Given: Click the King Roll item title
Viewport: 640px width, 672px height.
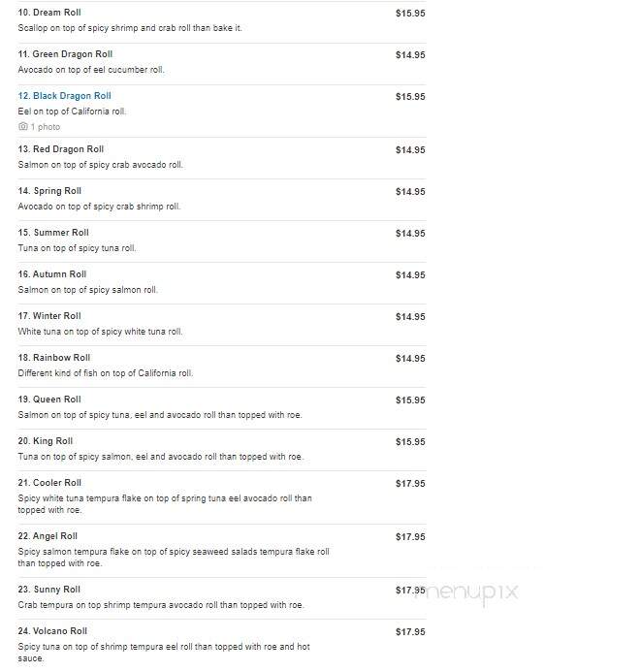Looking at the screenshot, I should point(46,441).
